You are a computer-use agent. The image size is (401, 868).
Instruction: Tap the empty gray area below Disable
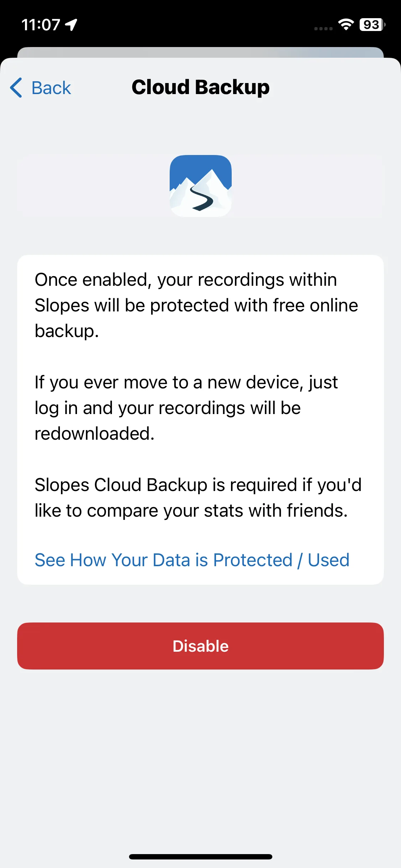tap(201, 759)
